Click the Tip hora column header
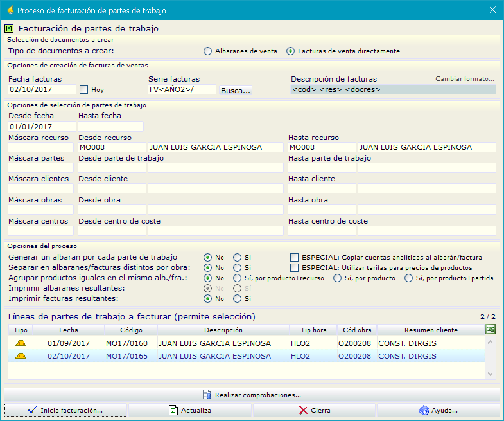Image resolution: width=504 pixels, height=421 pixels. [313, 330]
